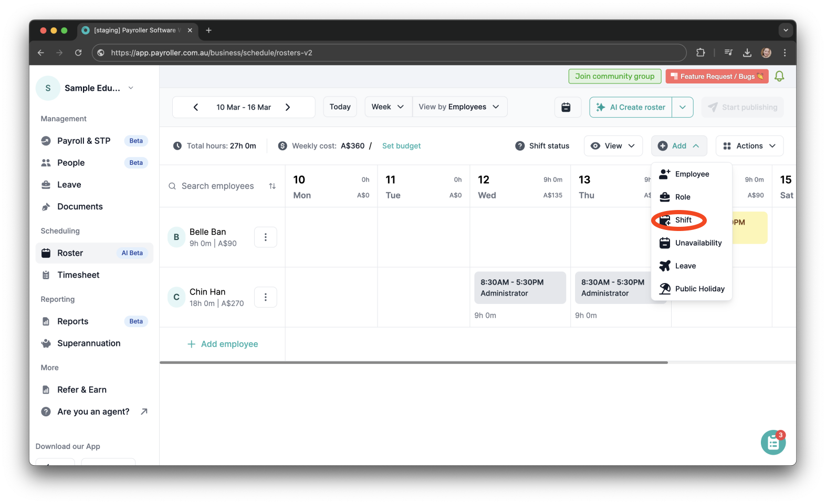Image resolution: width=826 pixels, height=504 pixels.
Task: Open the View by Employees dropdown
Action: click(459, 107)
